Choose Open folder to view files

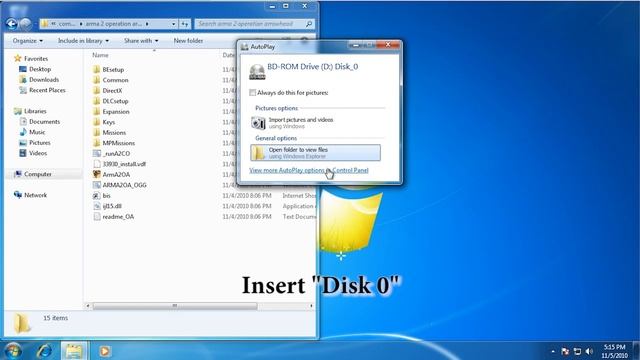[316, 153]
